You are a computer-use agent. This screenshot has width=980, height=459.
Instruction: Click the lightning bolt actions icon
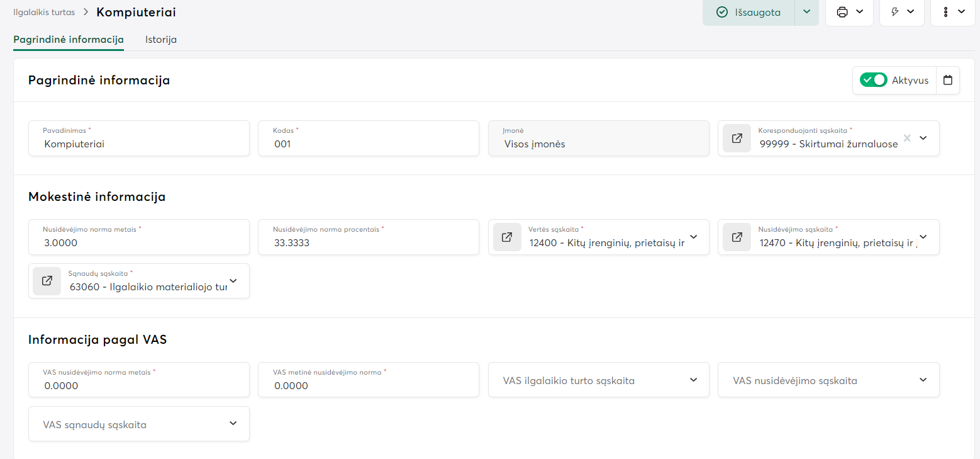coord(896,12)
